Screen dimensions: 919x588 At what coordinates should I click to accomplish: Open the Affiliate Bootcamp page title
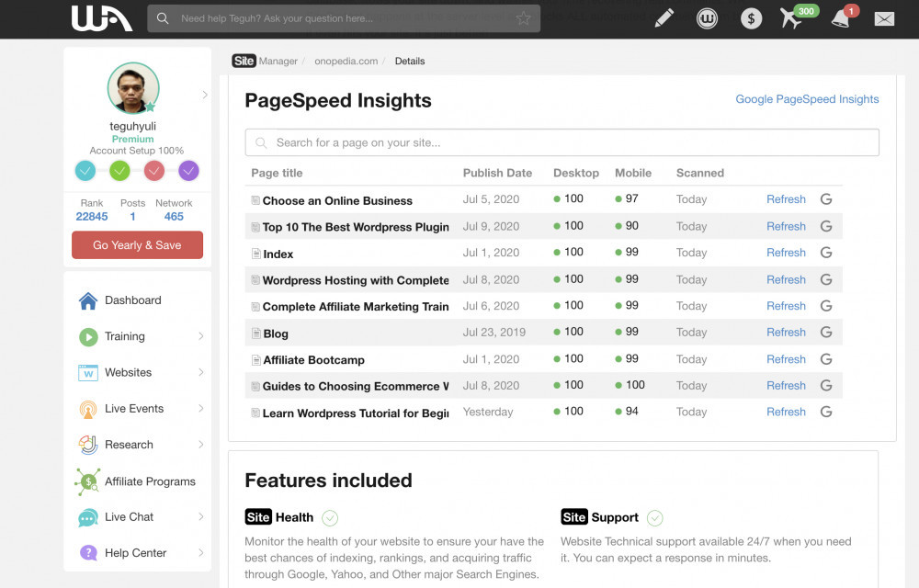pyautogui.click(x=313, y=360)
